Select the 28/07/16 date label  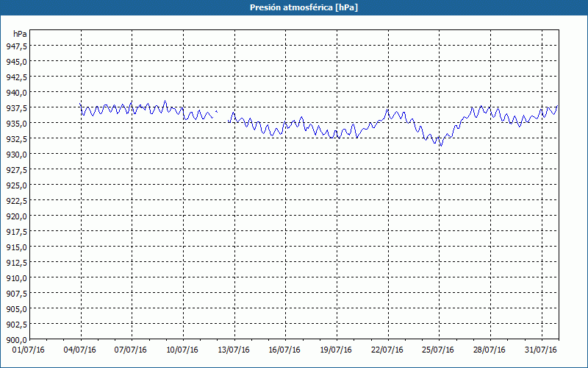click(490, 350)
